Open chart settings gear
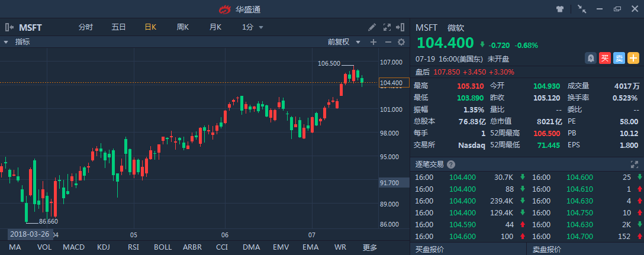 click(x=401, y=42)
